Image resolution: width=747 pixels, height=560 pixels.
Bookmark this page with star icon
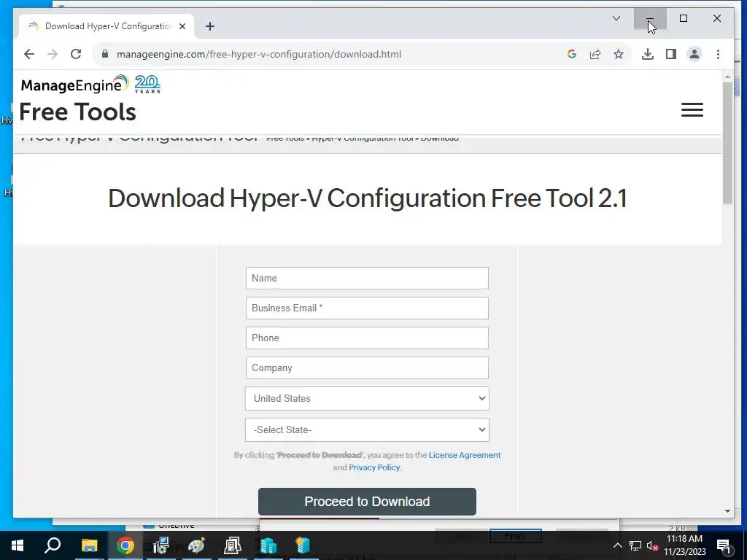(619, 54)
